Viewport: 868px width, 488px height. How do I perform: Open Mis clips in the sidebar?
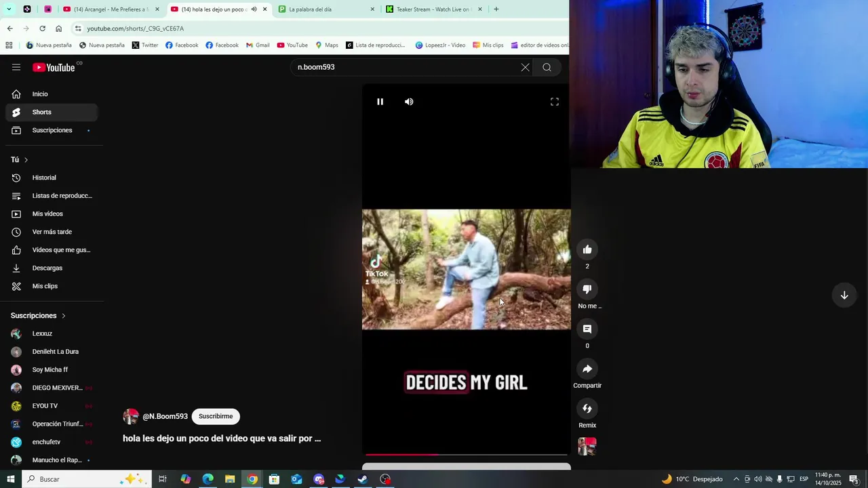52,286
